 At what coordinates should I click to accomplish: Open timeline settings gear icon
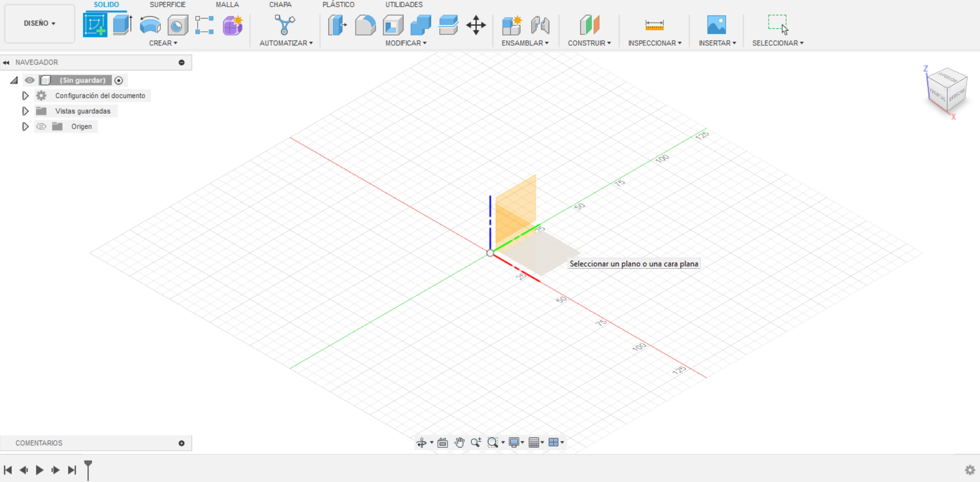pos(970,470)
